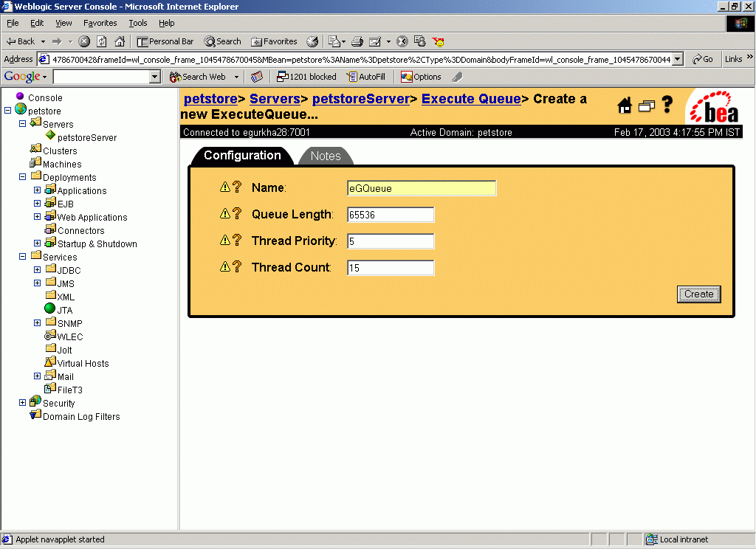Click into the Thread Count field
The height and width of the screenshot is (549, 756).
(x=391, y=268)
